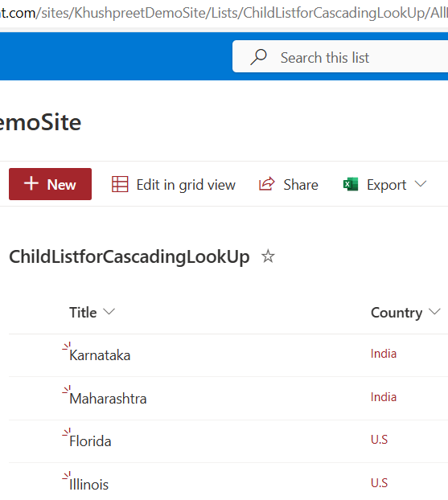This screenshot has width=448, height=500.
Task: Click the grid icon beside Edit in grid view
Action: (x=120, y=184)
